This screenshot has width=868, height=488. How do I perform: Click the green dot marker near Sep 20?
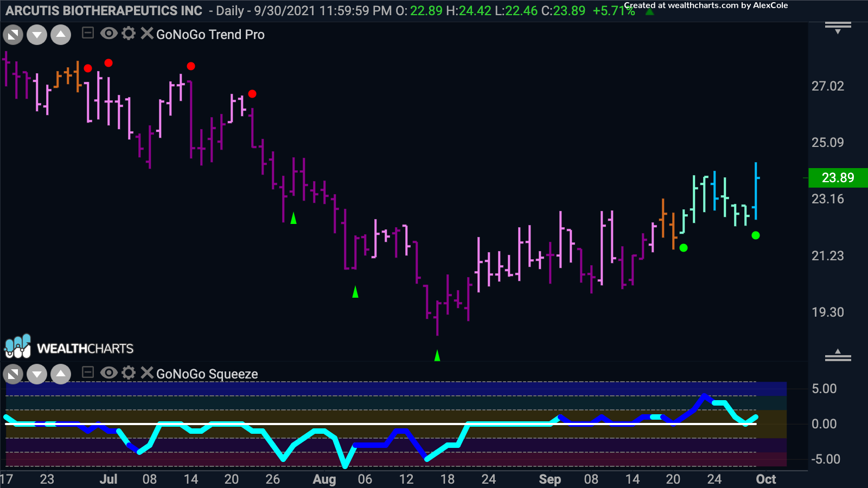pyautogui.click(x=684, y=248)
